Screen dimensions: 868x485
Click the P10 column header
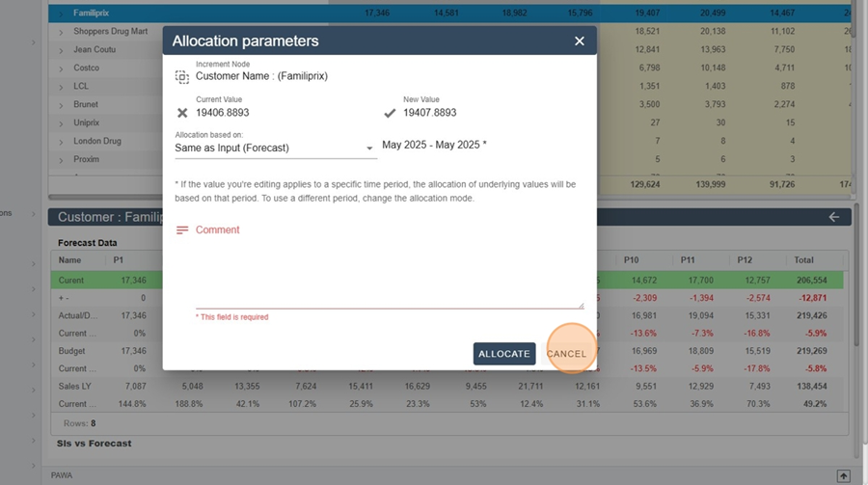coord(631,259)
